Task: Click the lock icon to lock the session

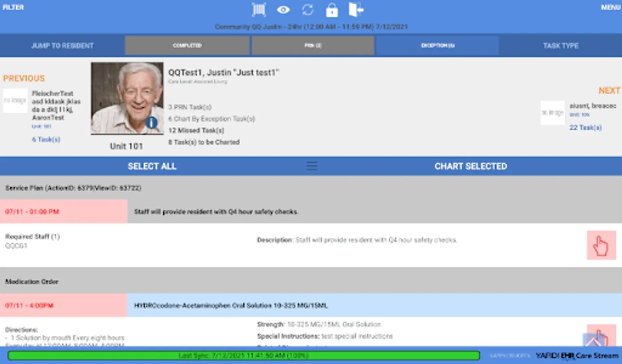Action: 332,10
